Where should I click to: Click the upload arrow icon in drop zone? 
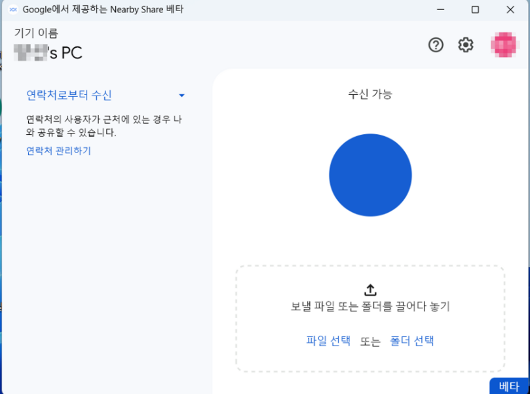(370, 289)
